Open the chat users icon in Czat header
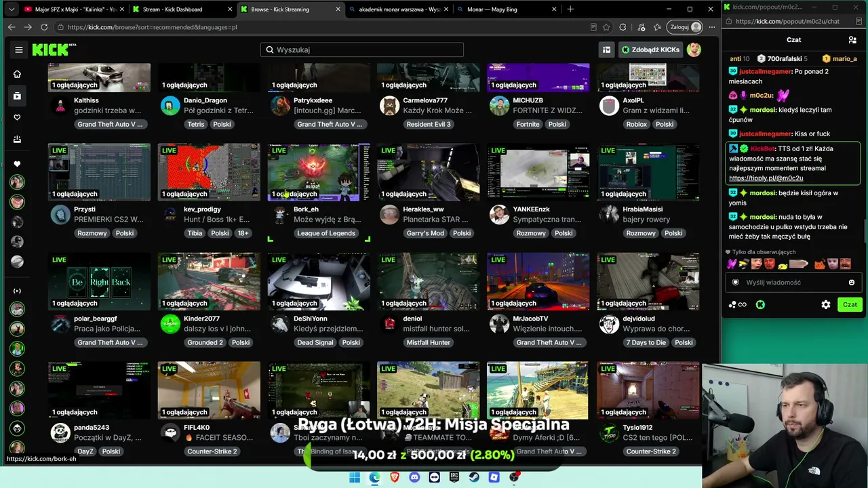The width and height of the screenshot is (868, 488). [852, 40]
